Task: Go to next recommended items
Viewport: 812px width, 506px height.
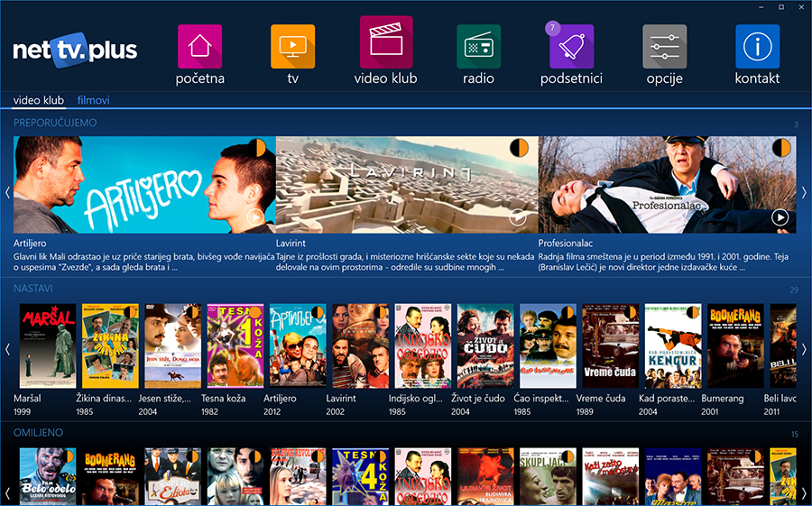Action: click(x=804, y=193)
